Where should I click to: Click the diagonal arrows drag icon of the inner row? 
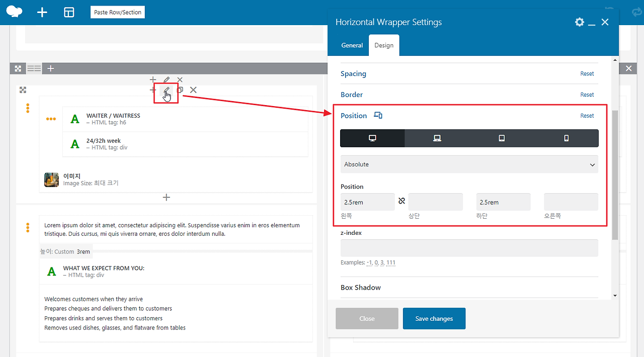tap(23, 90)
